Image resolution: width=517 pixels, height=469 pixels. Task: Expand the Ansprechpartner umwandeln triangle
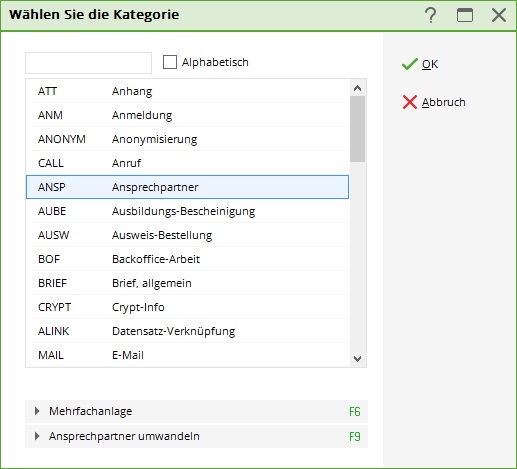point(37,436)
